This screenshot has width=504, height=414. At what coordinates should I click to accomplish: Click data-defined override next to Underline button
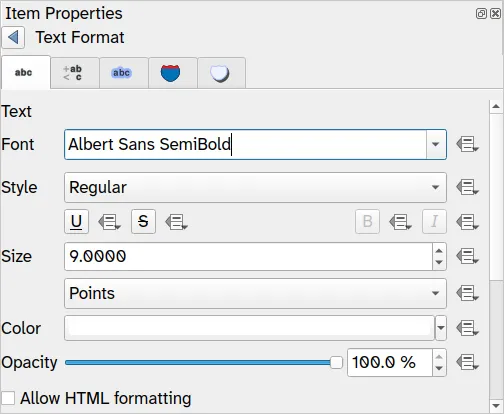tap(109, 222)
